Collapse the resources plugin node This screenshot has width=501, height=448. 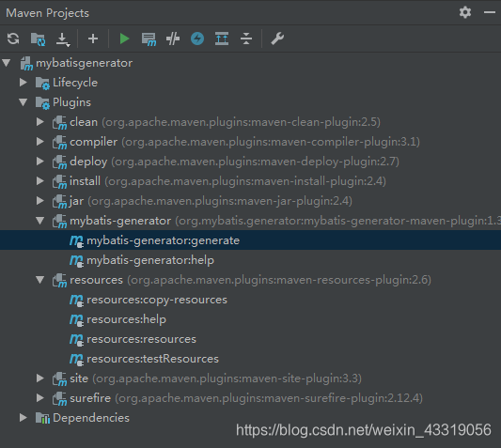pos(39,280)
